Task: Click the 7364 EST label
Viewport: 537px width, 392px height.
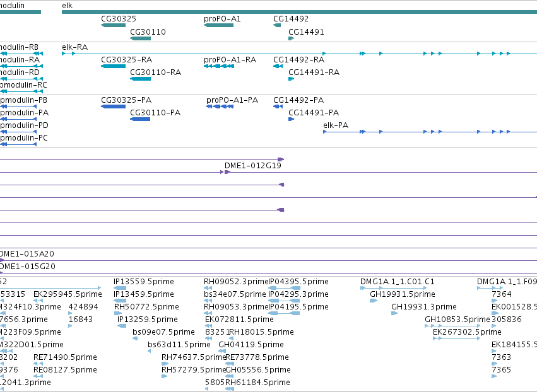Action: pyautogui.click(x=502, y=294)
